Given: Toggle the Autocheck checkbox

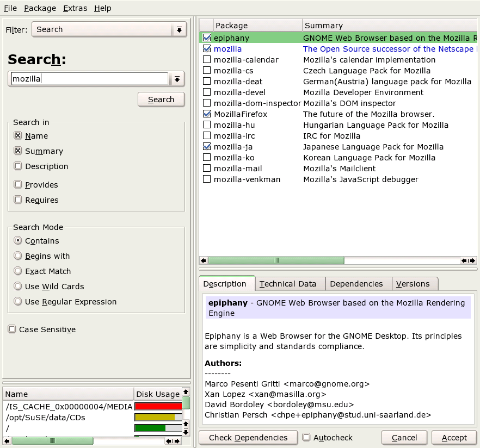Looking at the screenshot, I should point(306,438).
